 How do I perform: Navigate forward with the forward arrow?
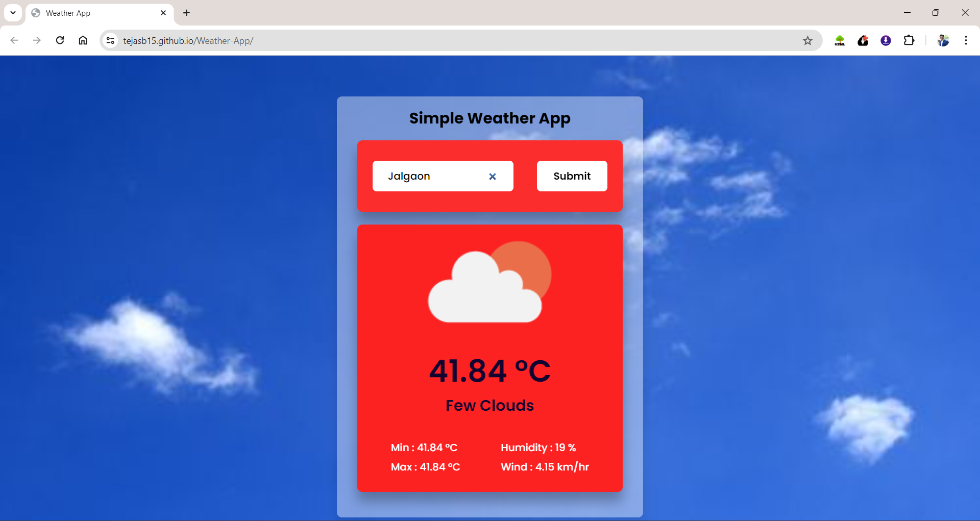pos(37,40)
